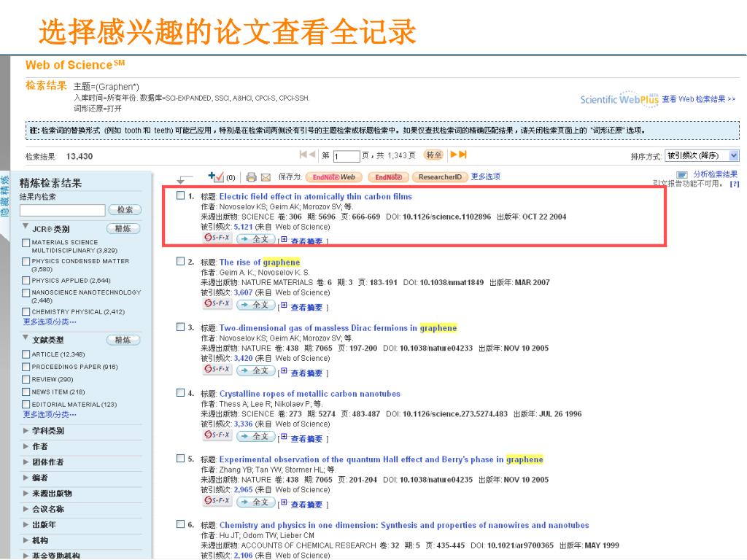Add checked records to marked list icon
The width and height of the screenshot is (747, 560).
216,176
